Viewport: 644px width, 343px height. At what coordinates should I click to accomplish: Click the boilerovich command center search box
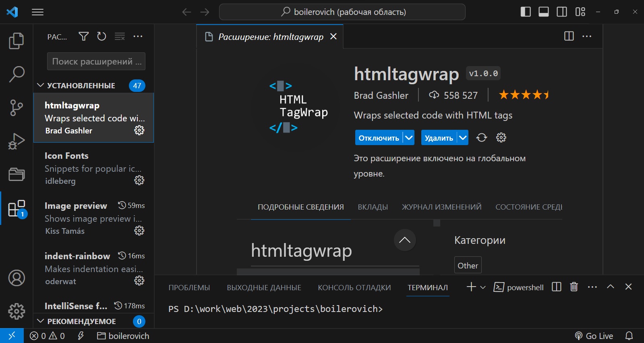pyautogui.click(x=342, y=12)
